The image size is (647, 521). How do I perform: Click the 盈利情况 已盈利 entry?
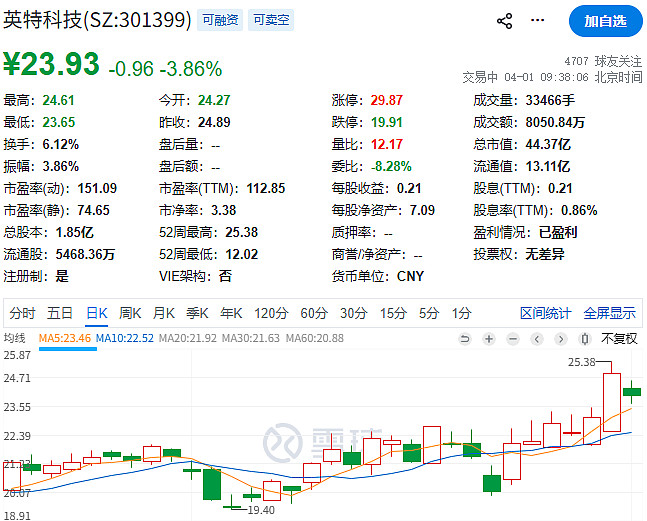point(525,232)
